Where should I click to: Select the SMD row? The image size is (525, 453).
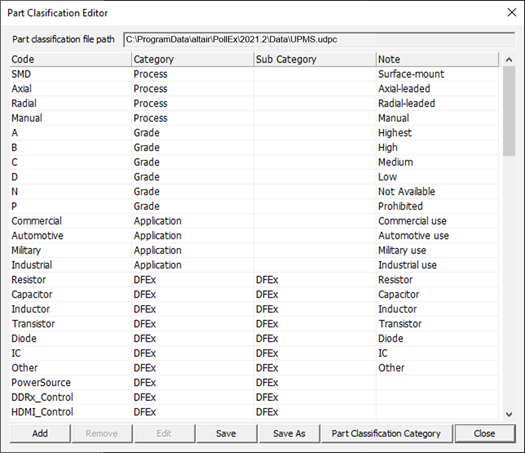click(x=254, y=74)
